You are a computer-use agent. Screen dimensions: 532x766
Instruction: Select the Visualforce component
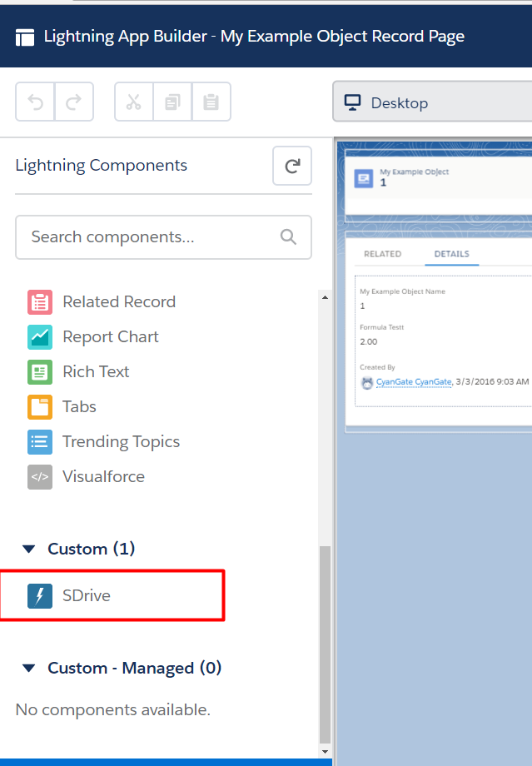[103, 476]
